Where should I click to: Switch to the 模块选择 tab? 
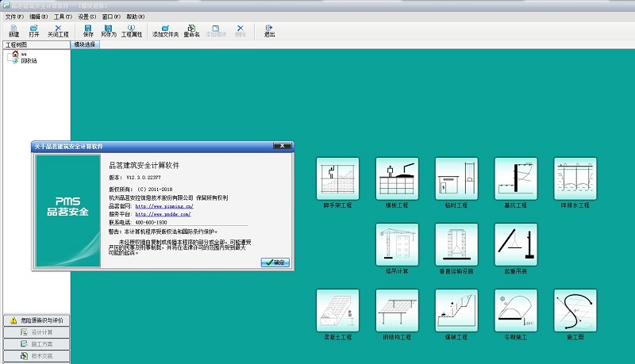[x=84, y=45]
